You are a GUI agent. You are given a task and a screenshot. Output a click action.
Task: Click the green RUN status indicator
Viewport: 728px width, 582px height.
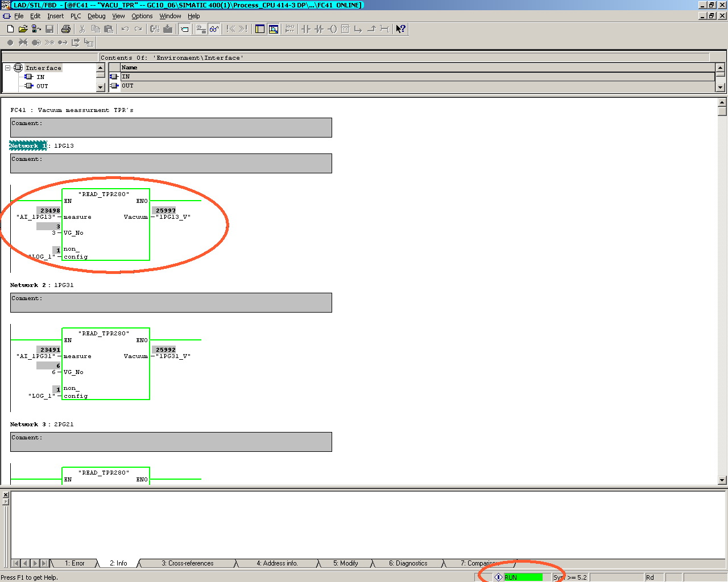(x=523, y=577)
